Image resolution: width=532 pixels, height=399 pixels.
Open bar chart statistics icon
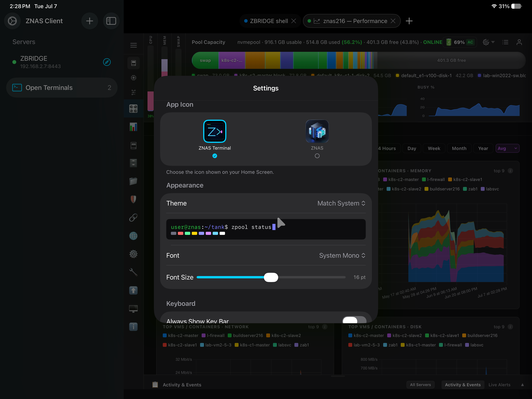[133, 127]
